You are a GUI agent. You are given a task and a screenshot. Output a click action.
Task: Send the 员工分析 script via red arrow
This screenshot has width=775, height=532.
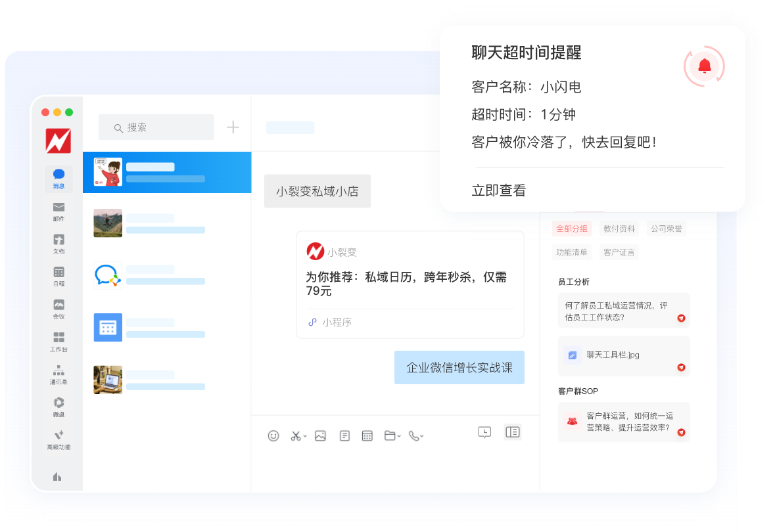[x=681, y=318]
